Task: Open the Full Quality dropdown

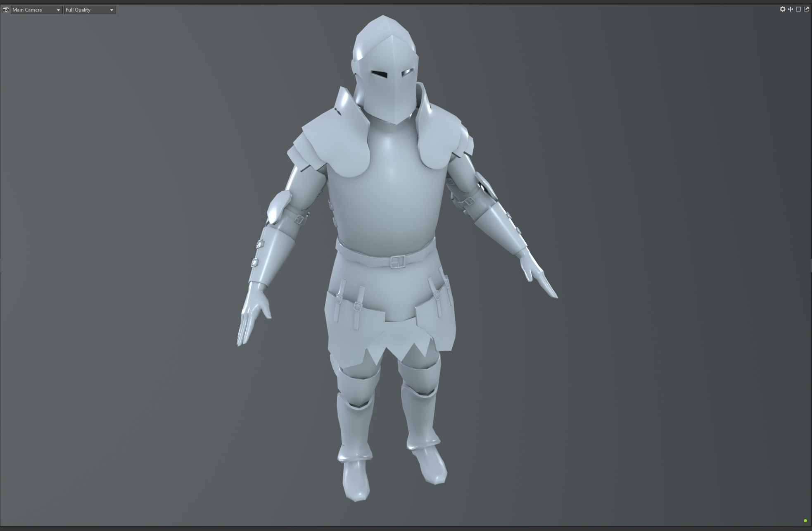Action: click(90, 10)
